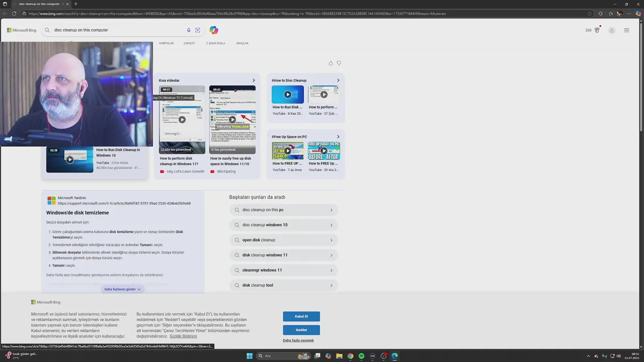
Task: Play 'How to FREE UP ...' video from 7 ay önce
Action: (288, 151)
